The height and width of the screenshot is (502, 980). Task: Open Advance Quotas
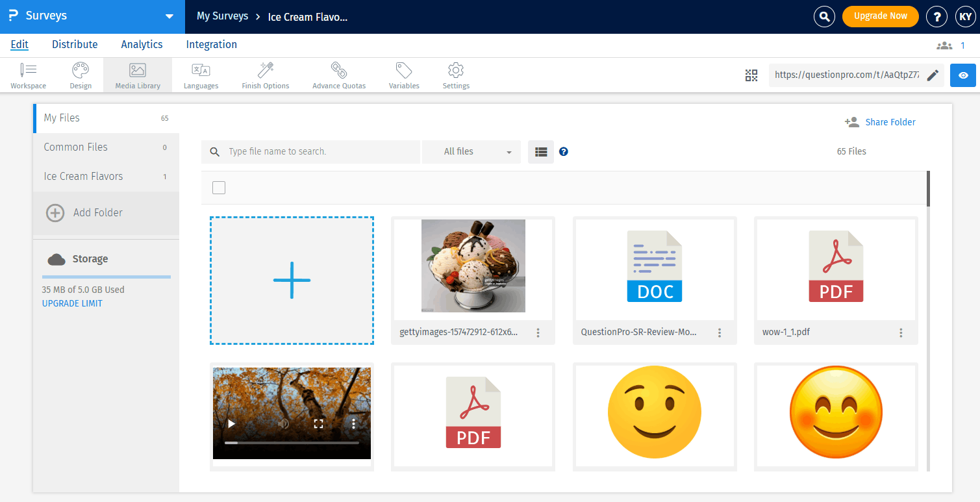tap(338, 75)
